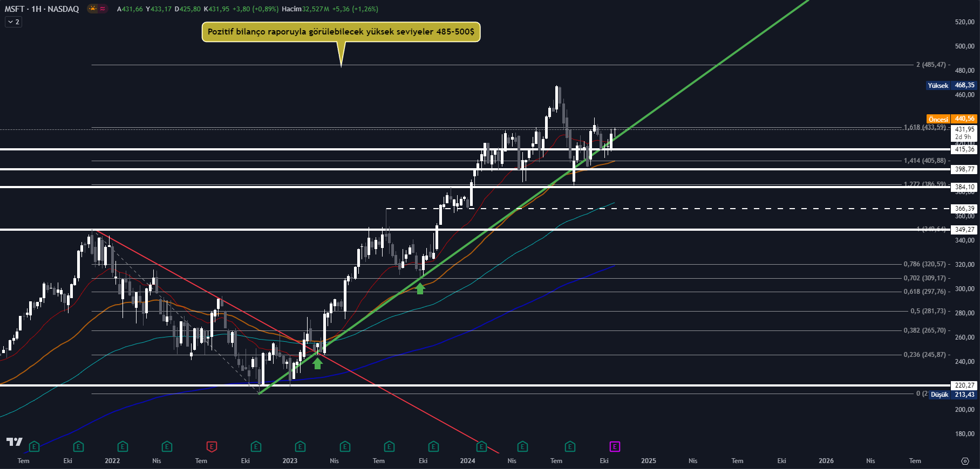Viewport: 980px width, 469px height.
Task: Click the 2025 label on the time axis
Action: tap(649, 461)
